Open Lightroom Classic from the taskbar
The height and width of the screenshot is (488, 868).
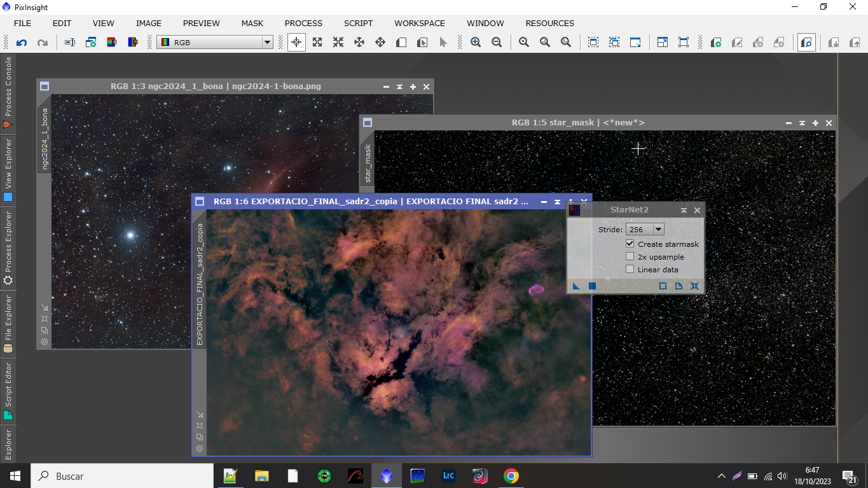pos(448,476)
